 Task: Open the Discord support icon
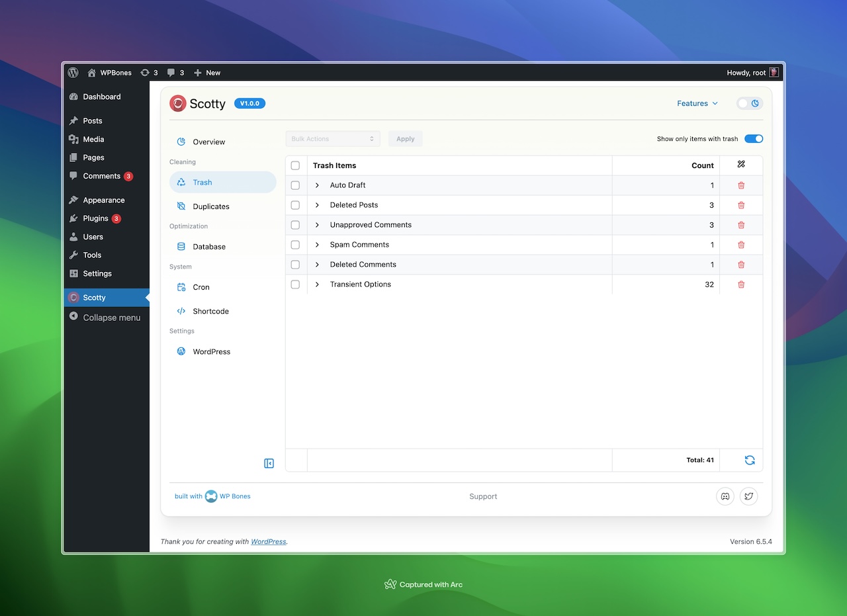click(x=725, y=496)
